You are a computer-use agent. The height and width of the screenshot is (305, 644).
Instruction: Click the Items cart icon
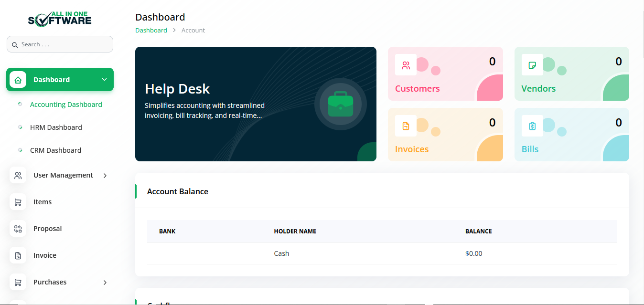point(18,202)
